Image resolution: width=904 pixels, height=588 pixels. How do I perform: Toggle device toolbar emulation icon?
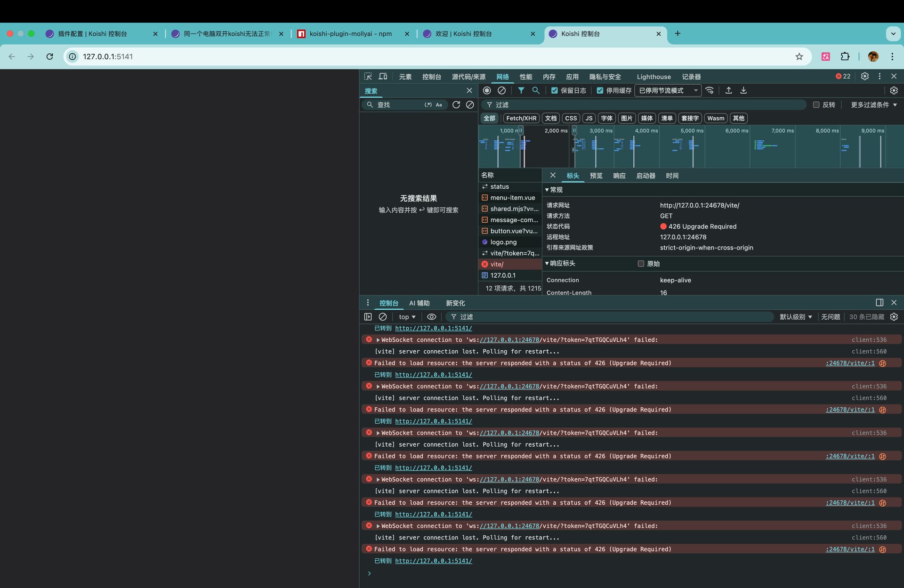pyautogui.click(x=383, y=76)
